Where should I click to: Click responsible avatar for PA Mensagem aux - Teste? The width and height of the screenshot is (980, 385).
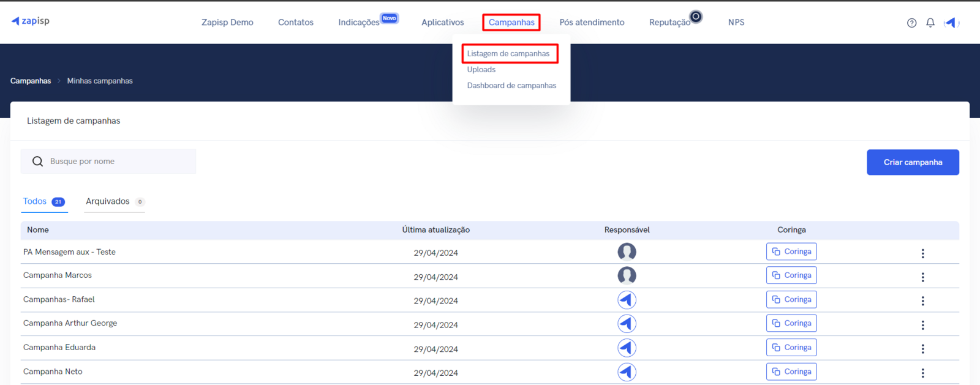pos(627,252)
